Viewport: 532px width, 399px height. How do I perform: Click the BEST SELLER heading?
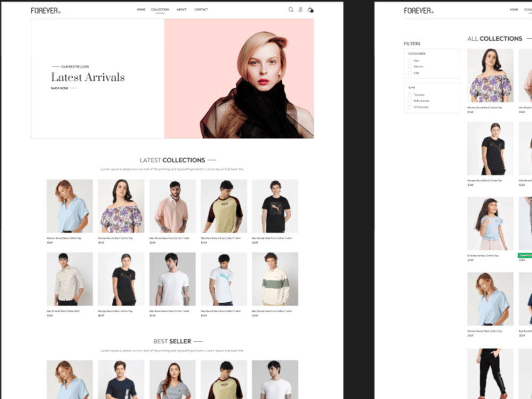coord(172,342)
